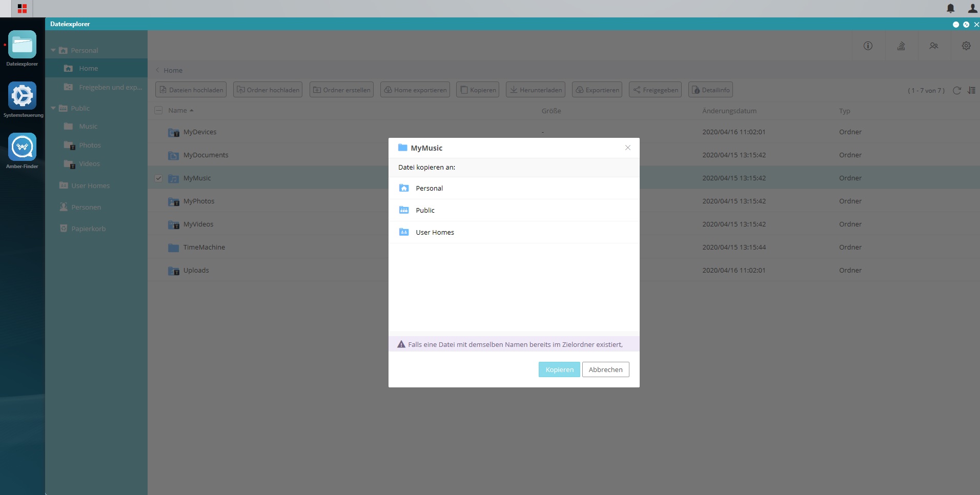The image size is (980, 495).
Task: Click the Detailinfo toolbar button
Action: pos(710,90)
